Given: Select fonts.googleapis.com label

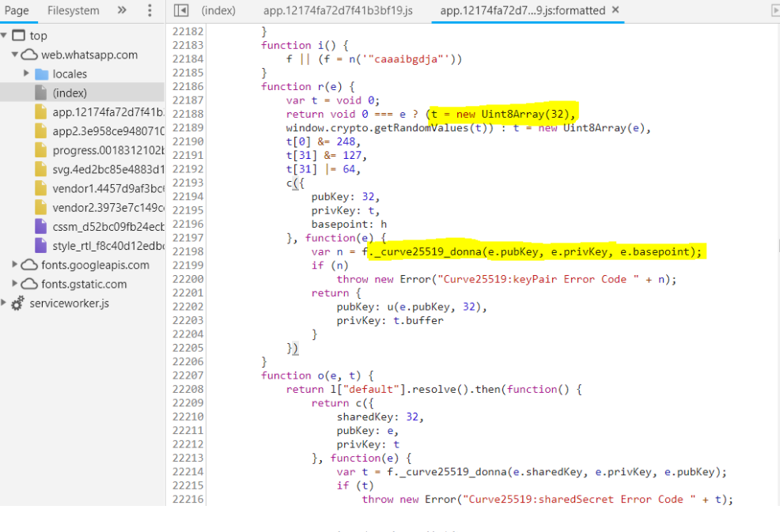Looking at the screenshot, I should click(x=95, y=265).
